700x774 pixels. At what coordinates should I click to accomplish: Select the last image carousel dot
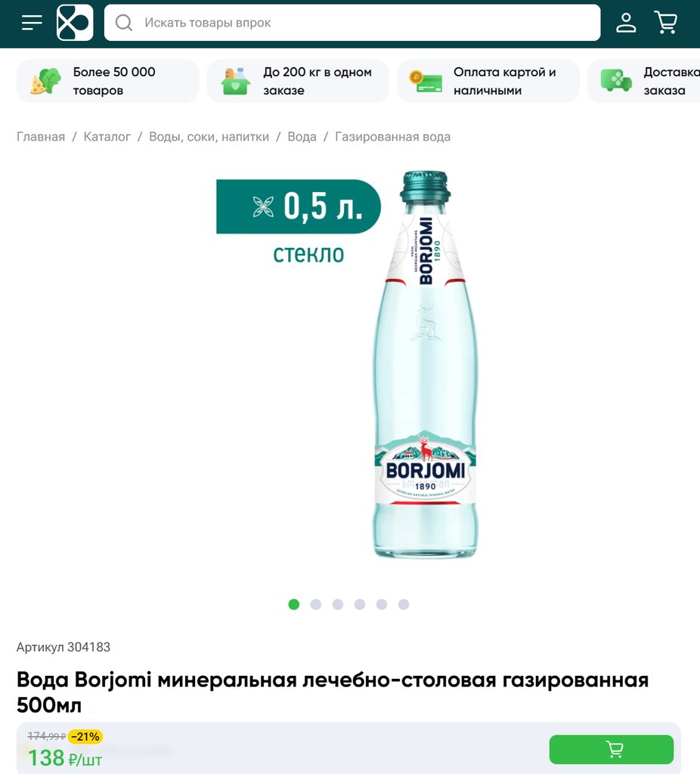(x=404, y=604)
